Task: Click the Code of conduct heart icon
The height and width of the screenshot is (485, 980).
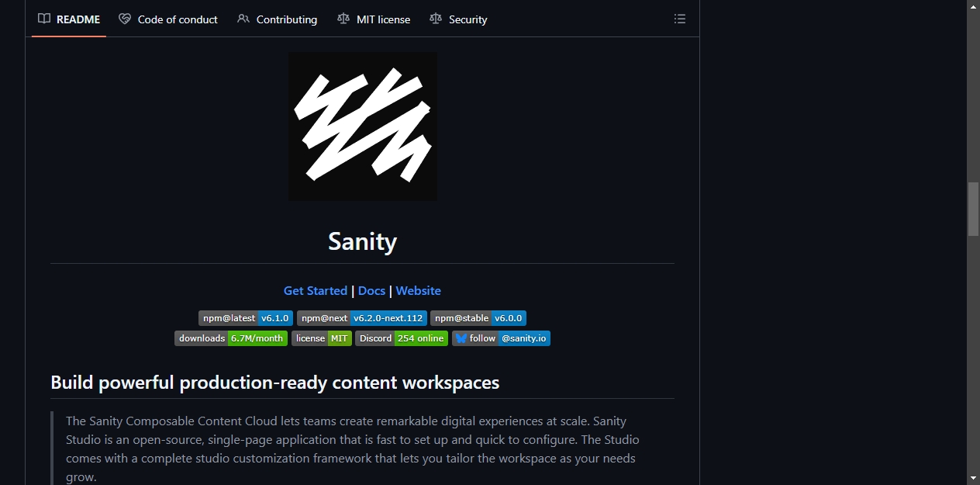Action: coord(125,19)
